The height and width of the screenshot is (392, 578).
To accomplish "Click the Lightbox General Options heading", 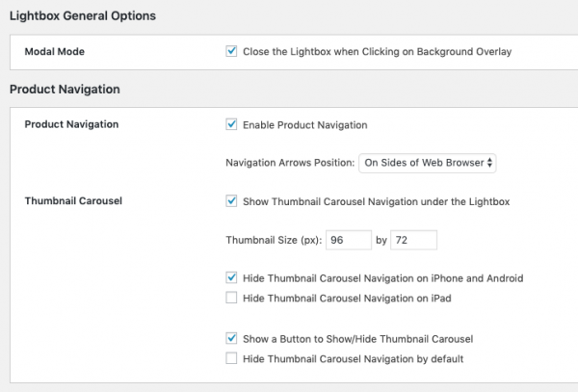I will (x=82, y=16).
